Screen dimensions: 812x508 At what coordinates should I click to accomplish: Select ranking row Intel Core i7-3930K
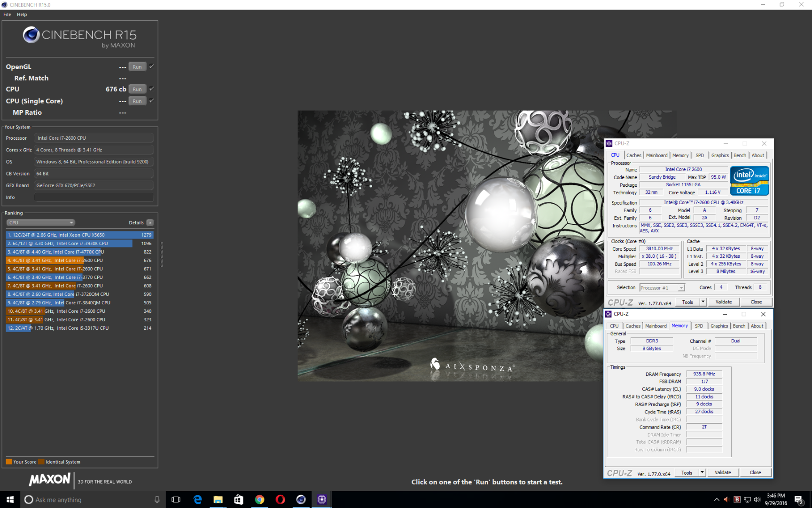[x=79, y=243]
